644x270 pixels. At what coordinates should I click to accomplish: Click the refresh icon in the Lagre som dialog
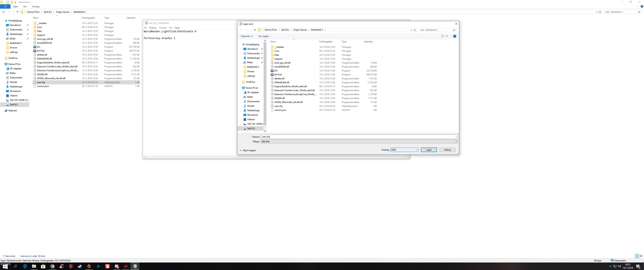click(x=415, y=30)
